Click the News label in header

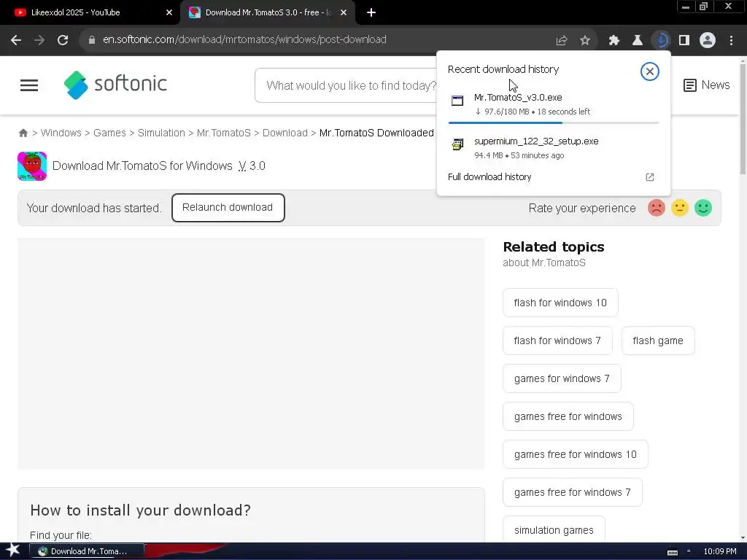[x=716, y=85]
